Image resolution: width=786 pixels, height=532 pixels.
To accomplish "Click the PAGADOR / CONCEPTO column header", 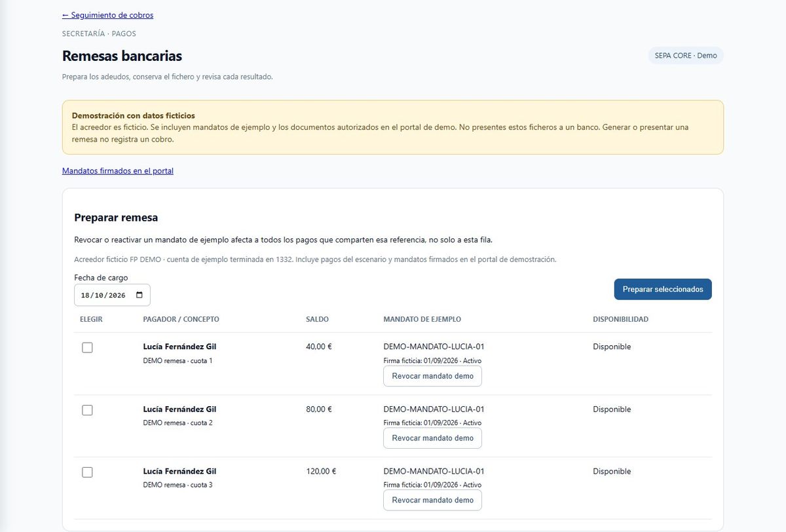I will coord(181,320).
